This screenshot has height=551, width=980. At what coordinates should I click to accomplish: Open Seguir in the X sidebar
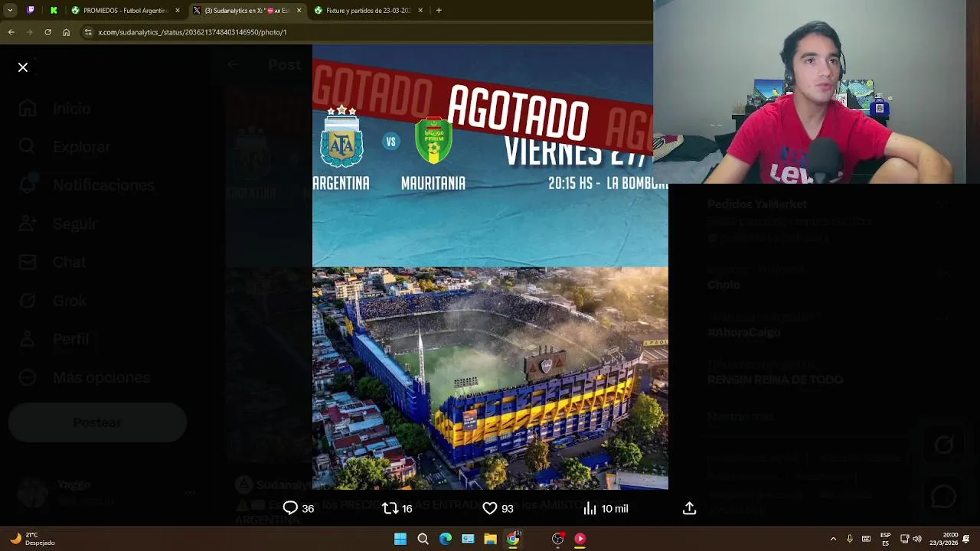click(x=57, y=223)
